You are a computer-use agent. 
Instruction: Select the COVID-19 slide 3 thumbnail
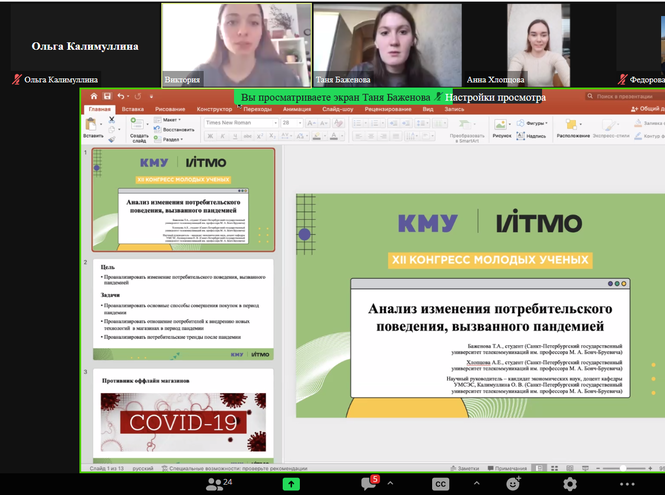183,414
